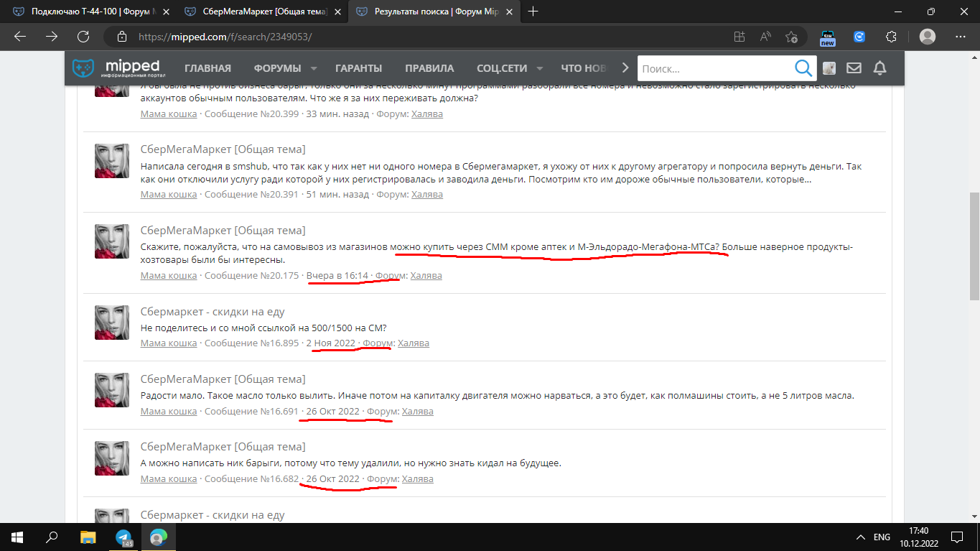Open 'Сбермаркет - скидки на еду' for message №16.895

tap(213, 311)
